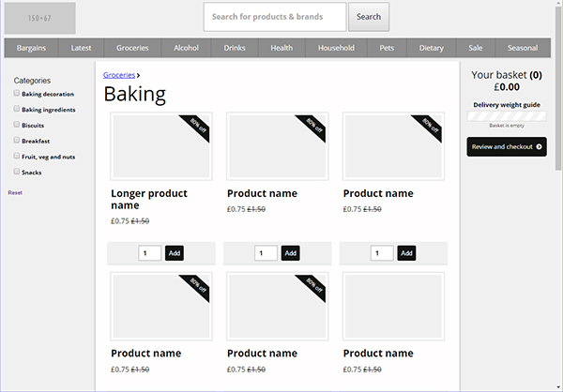This screenshot has width=563, height=392.
Task: Focus the search products & brands field
Action: [275, 17]
